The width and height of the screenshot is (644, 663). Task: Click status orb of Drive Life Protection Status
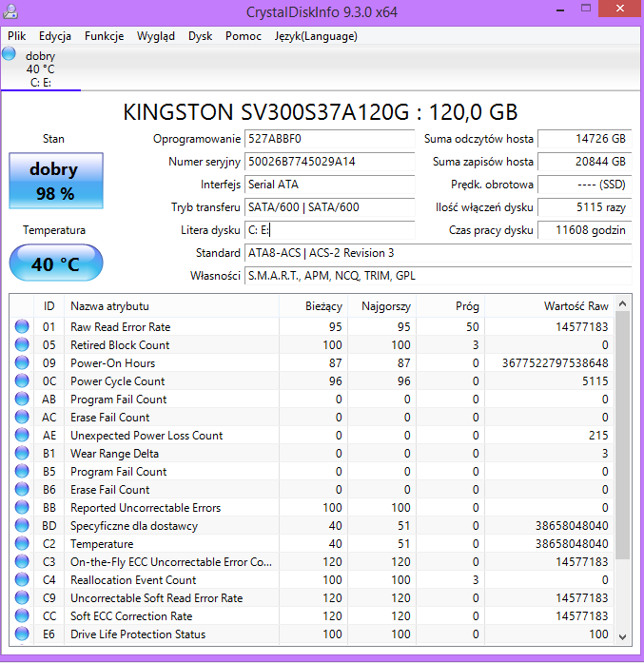pyautogui.click(x=22, y=634)
